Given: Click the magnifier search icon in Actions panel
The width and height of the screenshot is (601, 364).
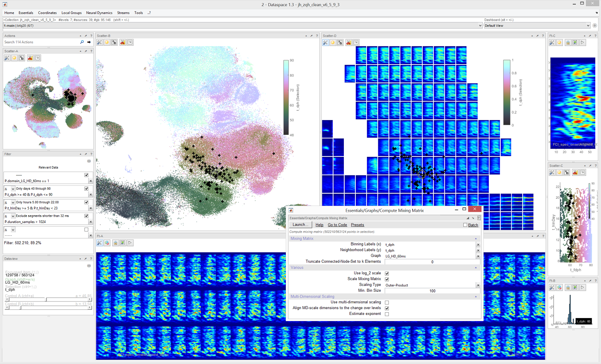Looking at the screenshot, I should pyautogui.click(x=82, y=42).
